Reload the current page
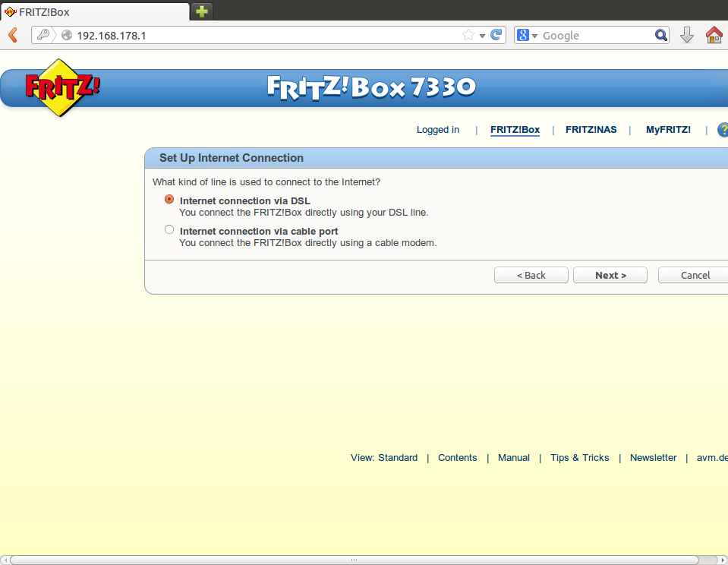The width and height of the screenshot is (728, 565). point(496,35)
